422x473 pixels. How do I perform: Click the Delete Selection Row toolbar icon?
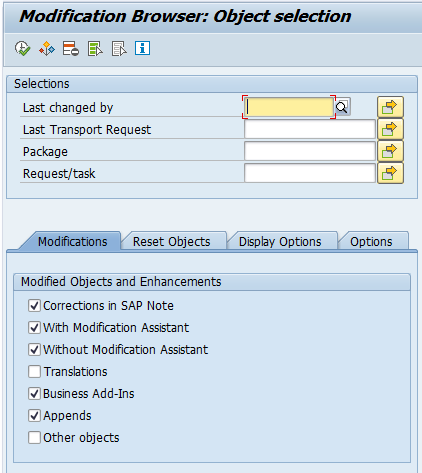pos(71,49)
